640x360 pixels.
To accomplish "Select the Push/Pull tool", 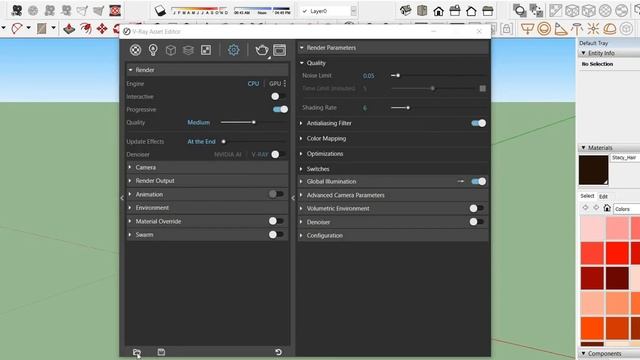I will pos(69,29).
